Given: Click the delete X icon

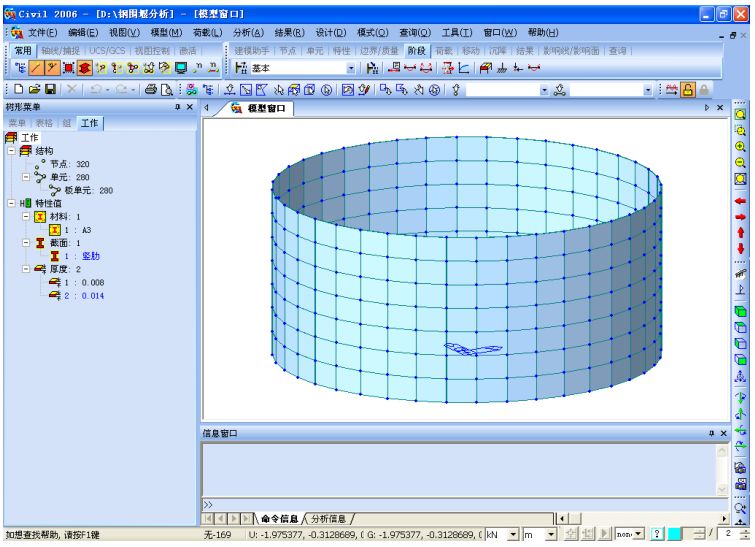Looking at the screenshot, I should click(72, 89).
